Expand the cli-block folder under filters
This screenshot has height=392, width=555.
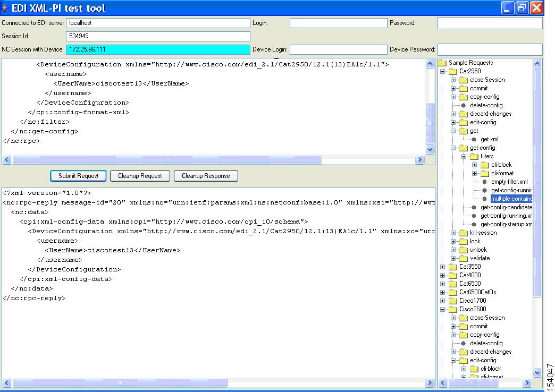[474, 165]
